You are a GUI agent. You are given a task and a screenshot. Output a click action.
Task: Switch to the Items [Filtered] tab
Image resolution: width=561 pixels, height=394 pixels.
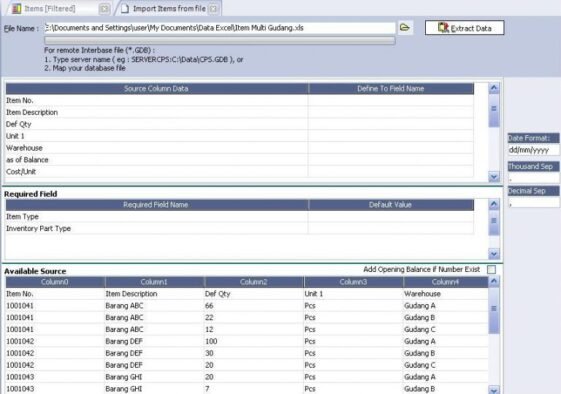tap(49, 9)
